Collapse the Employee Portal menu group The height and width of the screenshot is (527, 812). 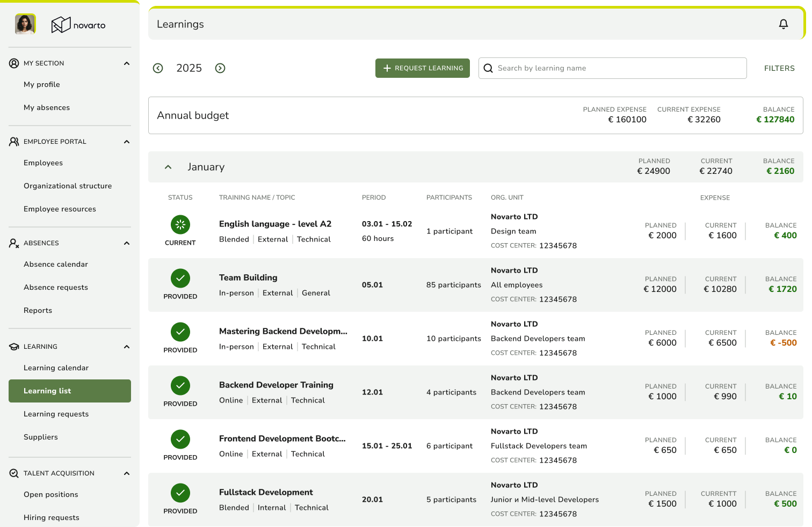[127, 142]
